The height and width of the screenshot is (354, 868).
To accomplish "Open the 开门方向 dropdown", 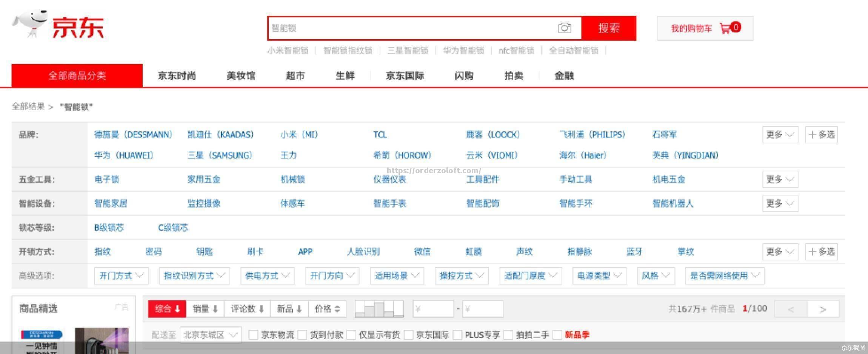I will [x=332, y=276].
